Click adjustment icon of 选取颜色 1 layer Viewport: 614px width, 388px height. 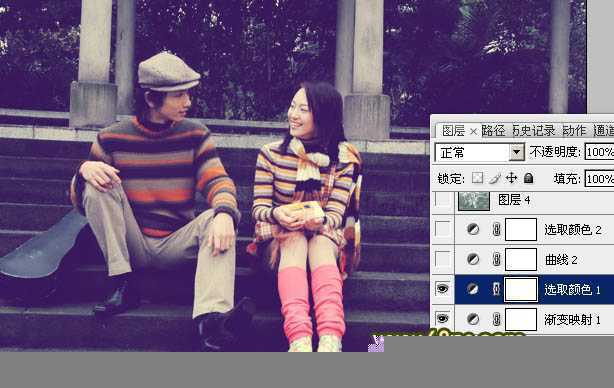pos(473,289)
